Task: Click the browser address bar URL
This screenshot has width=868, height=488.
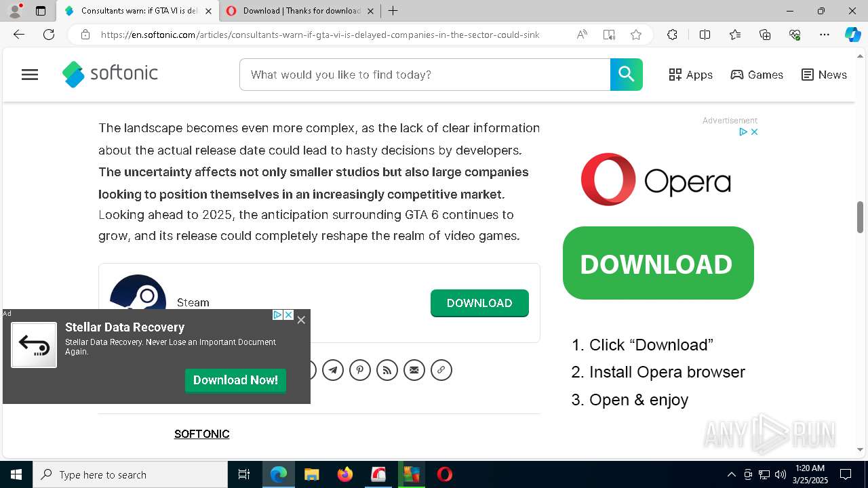Action: pos(320,35)
